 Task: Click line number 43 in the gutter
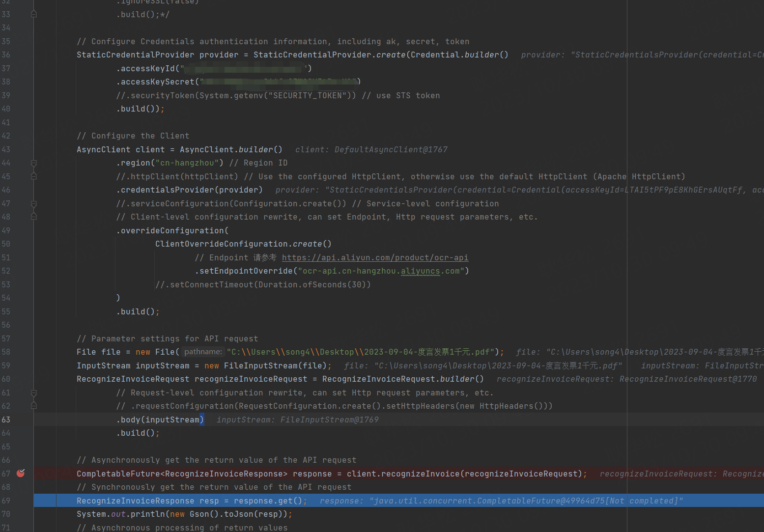click(6, 149)
